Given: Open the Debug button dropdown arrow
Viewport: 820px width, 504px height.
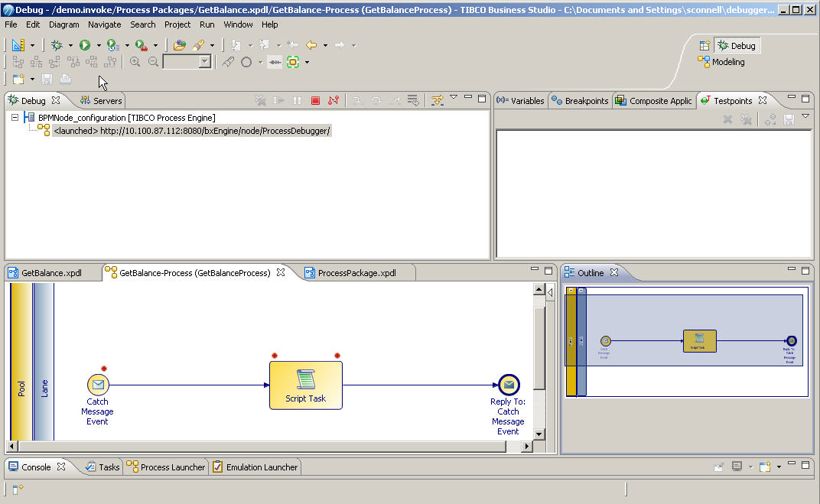Looking at the screenshot, I should (70, 45).
